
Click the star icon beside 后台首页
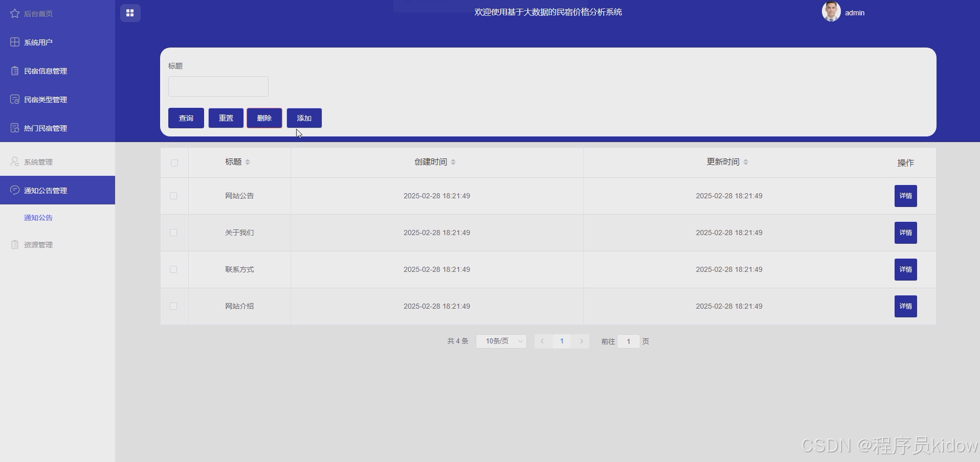pyautogui.click(x=15, y=13)
